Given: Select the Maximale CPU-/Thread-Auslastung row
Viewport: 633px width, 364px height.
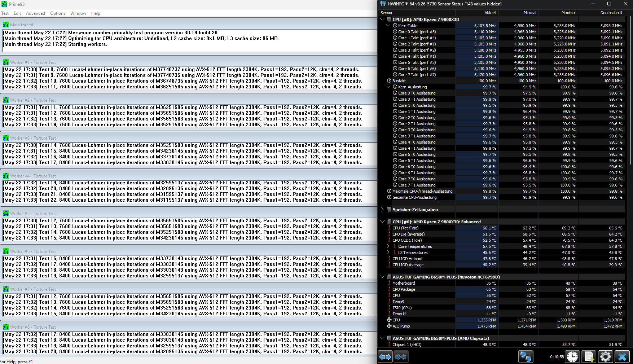Looking at the screenshot, I should click(x=502, y=191).
